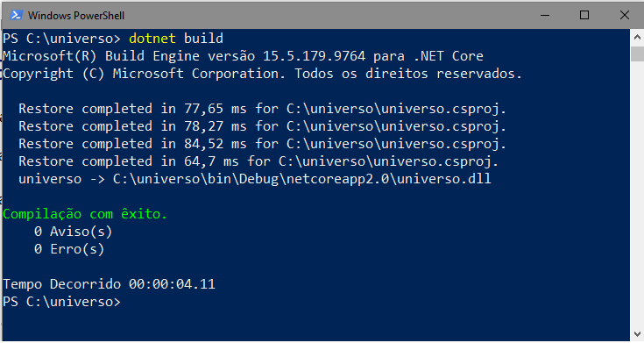The height and width of the screenshot is (343, 644).
Task: Click the 'Restore completed in 77,65 ms' line
Action: tap(263, 109)
